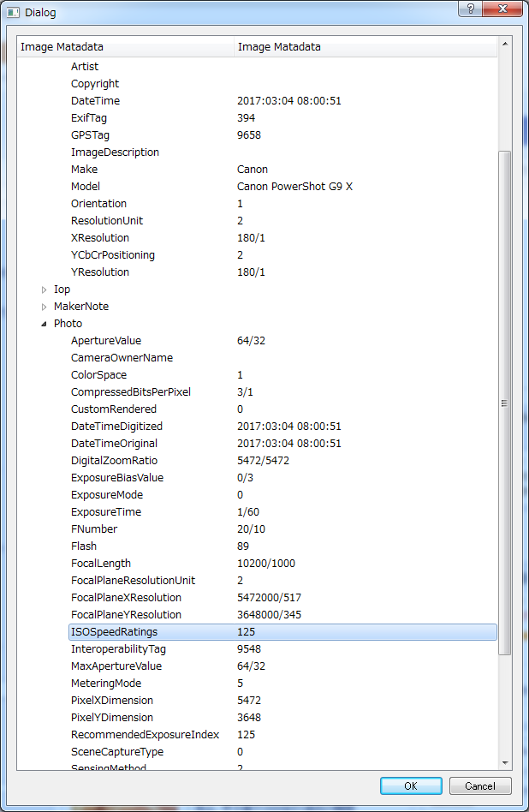Select the Model row
The width and height of the screenshot is (529, 812).
coord(282,186)
